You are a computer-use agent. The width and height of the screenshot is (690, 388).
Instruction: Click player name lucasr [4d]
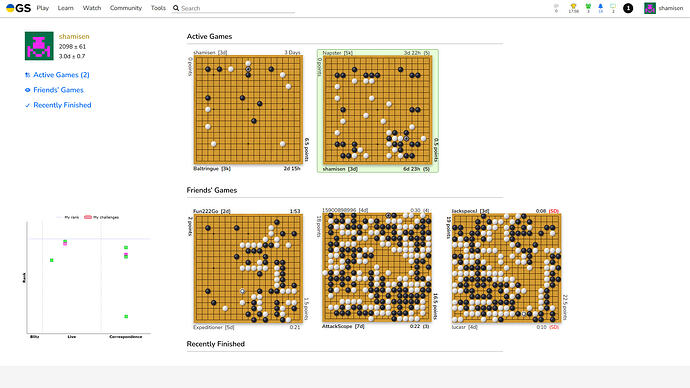click(464, 327)
